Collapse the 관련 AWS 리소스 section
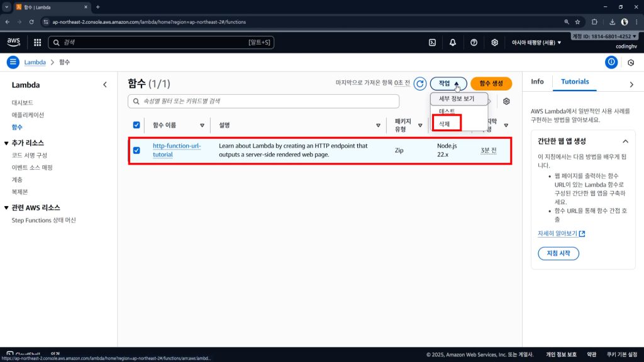This screenshot has height=362, width=644. (x=6, y=208)
